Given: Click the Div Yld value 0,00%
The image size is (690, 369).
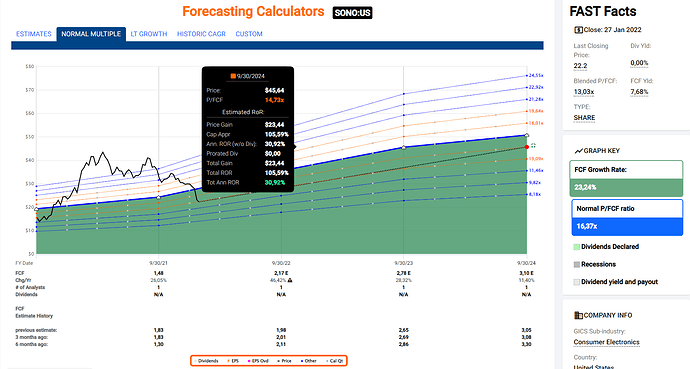Looking at the screenshot, I should coord(639,63).
